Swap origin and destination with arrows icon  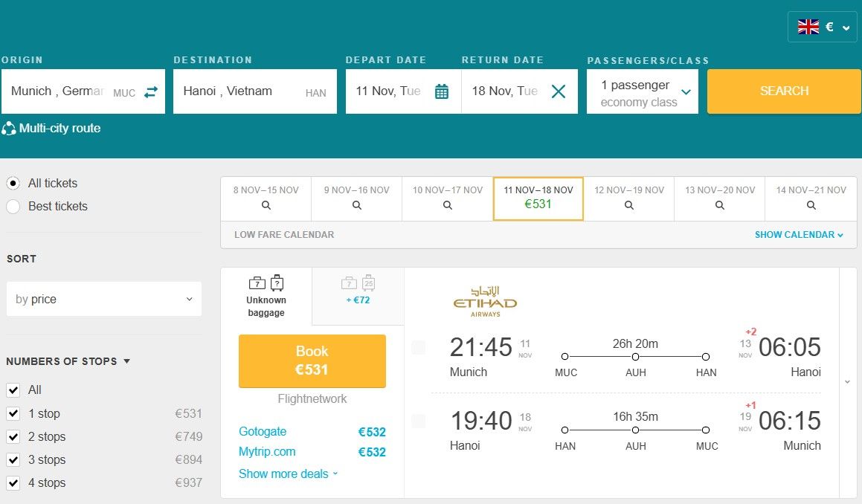151,91
